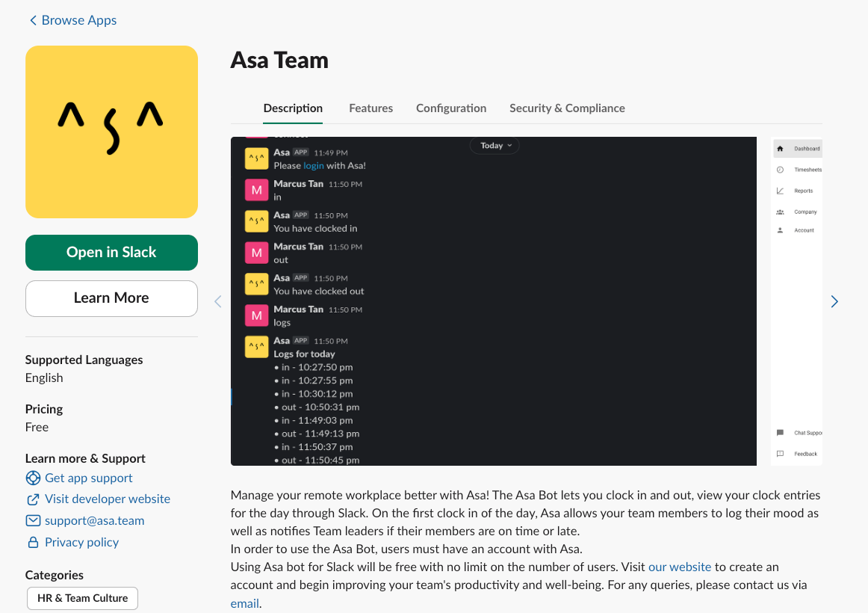Open the Security & Compliance tab

pos(567,108)
